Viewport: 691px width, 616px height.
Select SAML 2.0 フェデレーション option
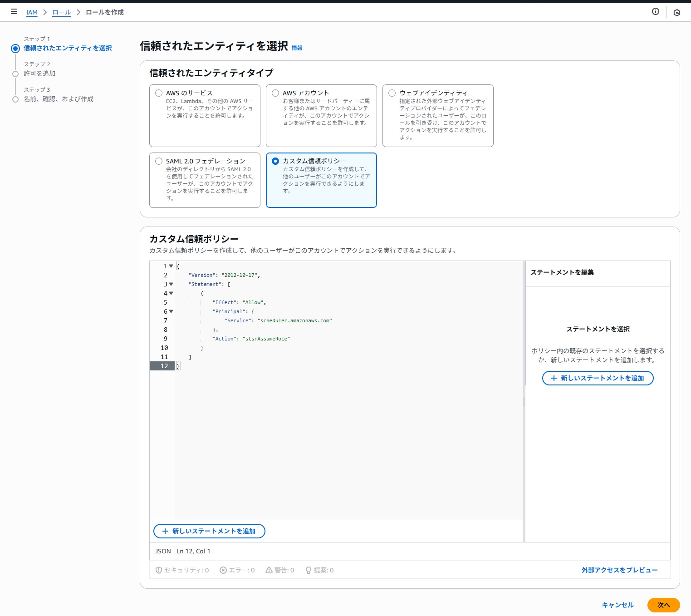[159, 161]
